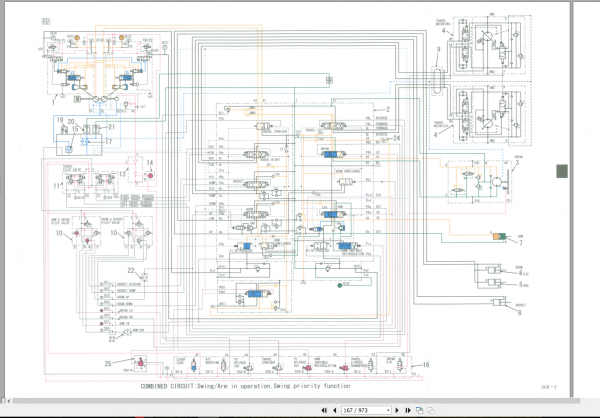Go to the first page
The image size is (600, 418).
point(324,410)
